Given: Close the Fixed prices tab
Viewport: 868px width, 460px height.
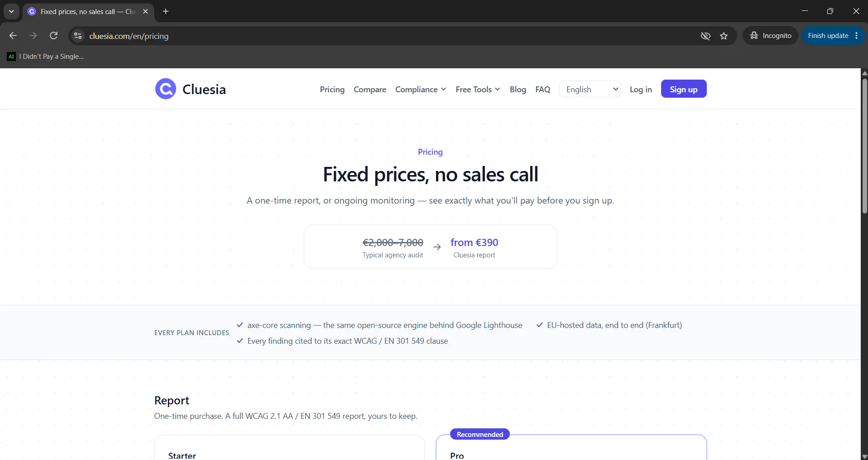Looking at the screenshot, I should [x=145, y=11].
